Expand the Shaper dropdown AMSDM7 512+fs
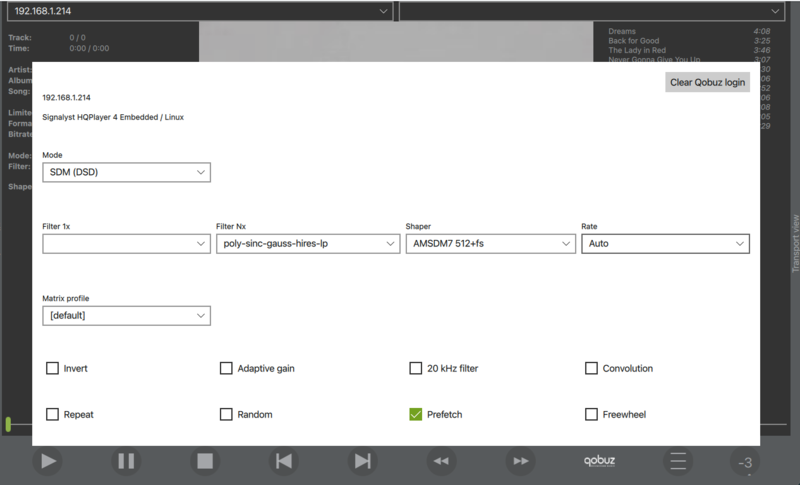Screen dimensions: 800x485 pyautogui.click(x=489, y=243)
